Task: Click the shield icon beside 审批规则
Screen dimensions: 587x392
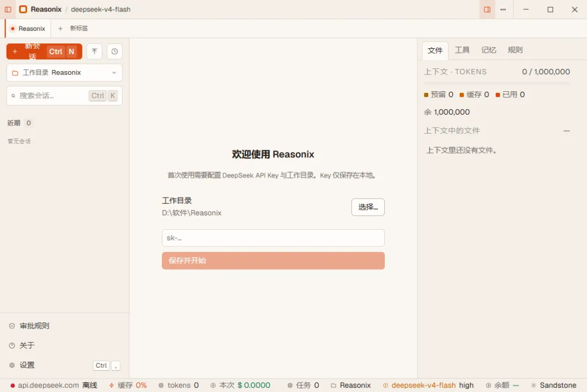Action: point(12,326)
